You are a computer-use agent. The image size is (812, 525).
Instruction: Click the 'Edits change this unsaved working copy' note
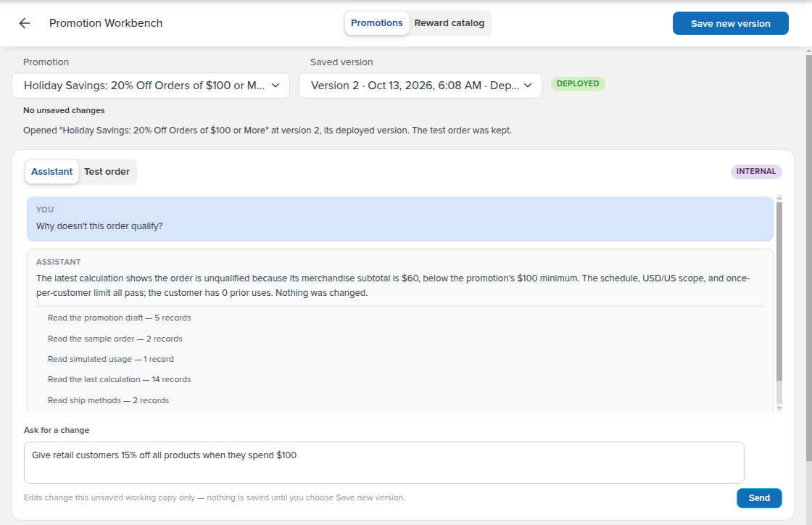point(215,497)
